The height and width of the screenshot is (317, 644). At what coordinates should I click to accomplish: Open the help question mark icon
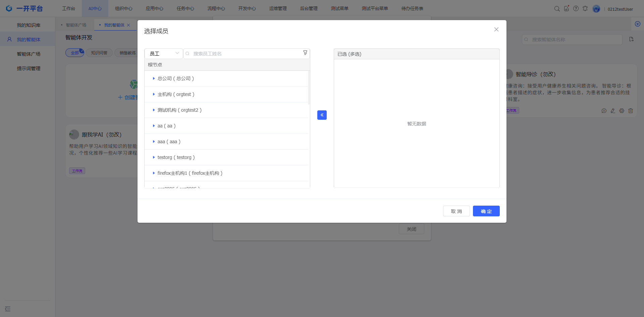[x=576, y=9]
